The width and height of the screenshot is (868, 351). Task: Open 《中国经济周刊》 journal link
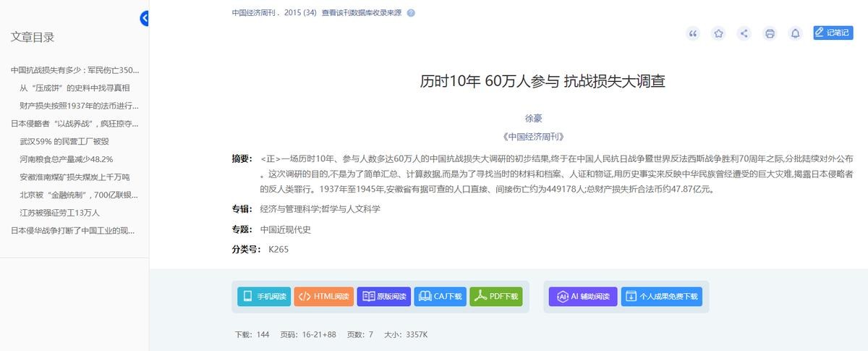[533, 136]
